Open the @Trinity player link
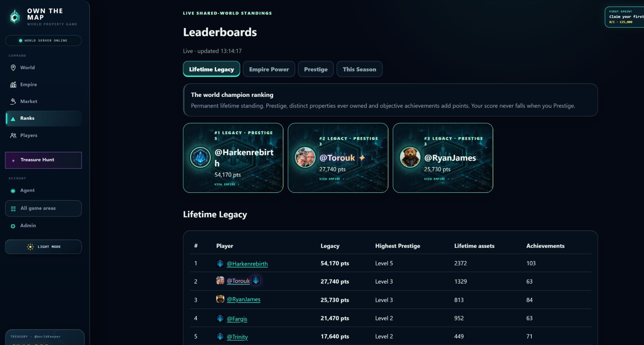Image resolution: width=644 pixels, height=345 pixels. pos(237,337)
